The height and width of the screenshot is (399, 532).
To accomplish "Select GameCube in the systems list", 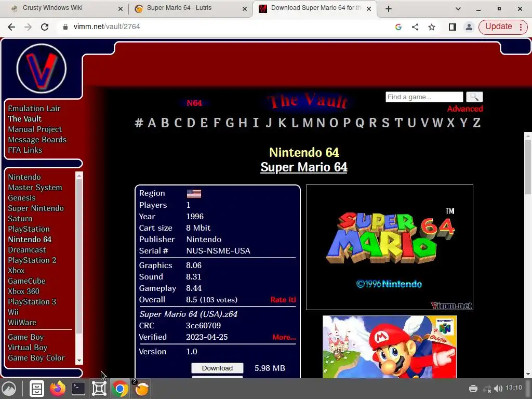I will tap(27, 281).
